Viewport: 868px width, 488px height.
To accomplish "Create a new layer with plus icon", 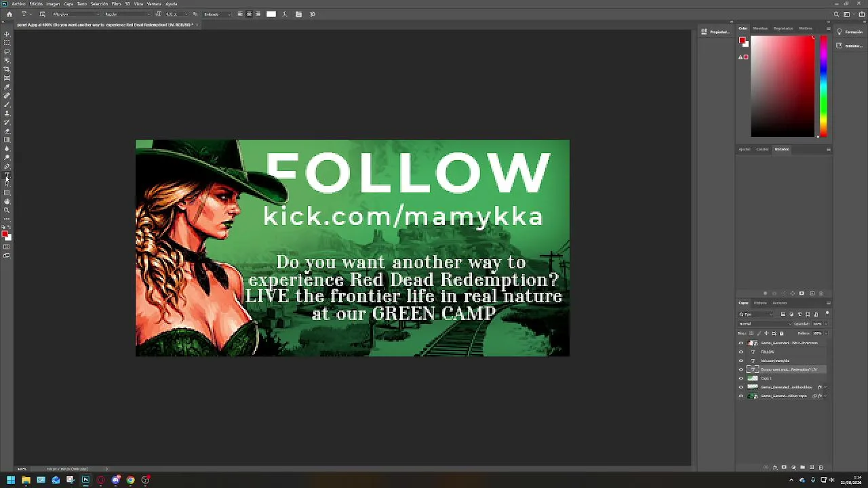I will 812,467.
